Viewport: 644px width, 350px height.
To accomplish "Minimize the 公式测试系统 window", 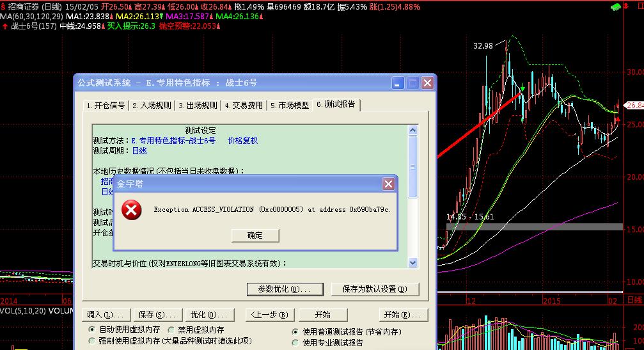I will pyautogui.click(x=398, y=83).
